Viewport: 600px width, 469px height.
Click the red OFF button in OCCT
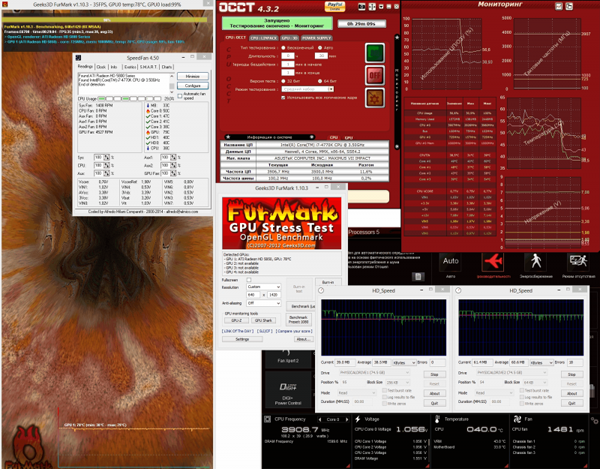point(375,75)
